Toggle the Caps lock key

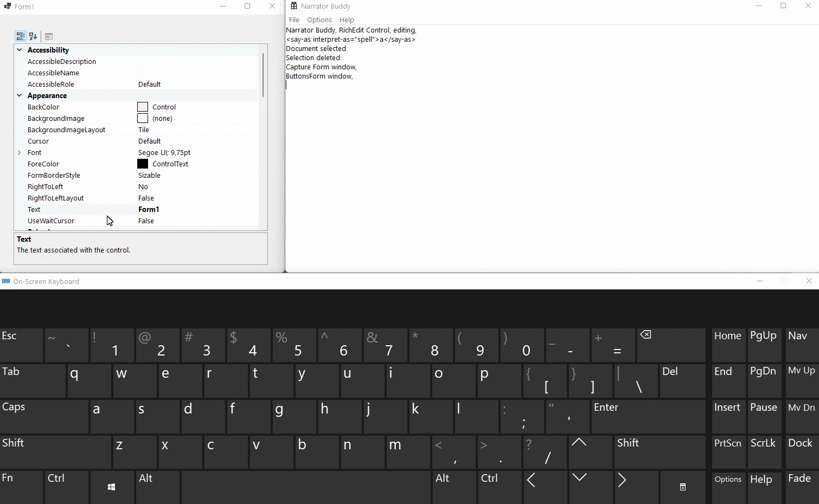tap(44, 416)
